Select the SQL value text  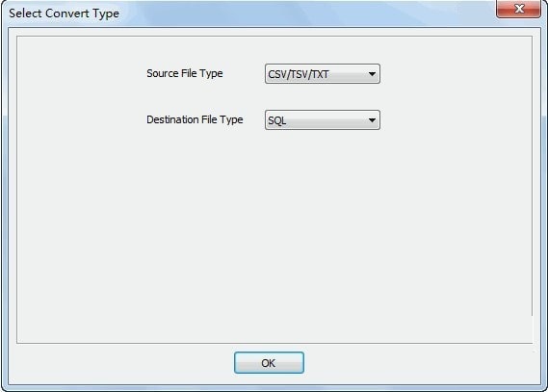point(276,121)
